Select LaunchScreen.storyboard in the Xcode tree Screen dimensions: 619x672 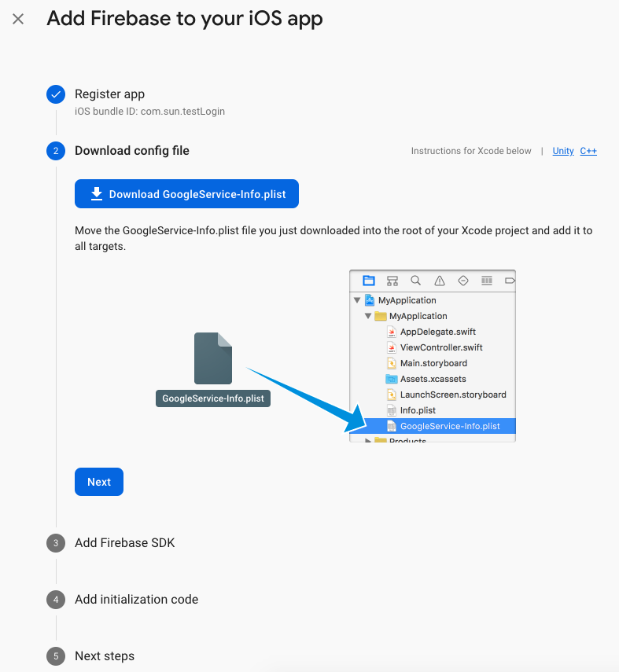click(453, 395)
